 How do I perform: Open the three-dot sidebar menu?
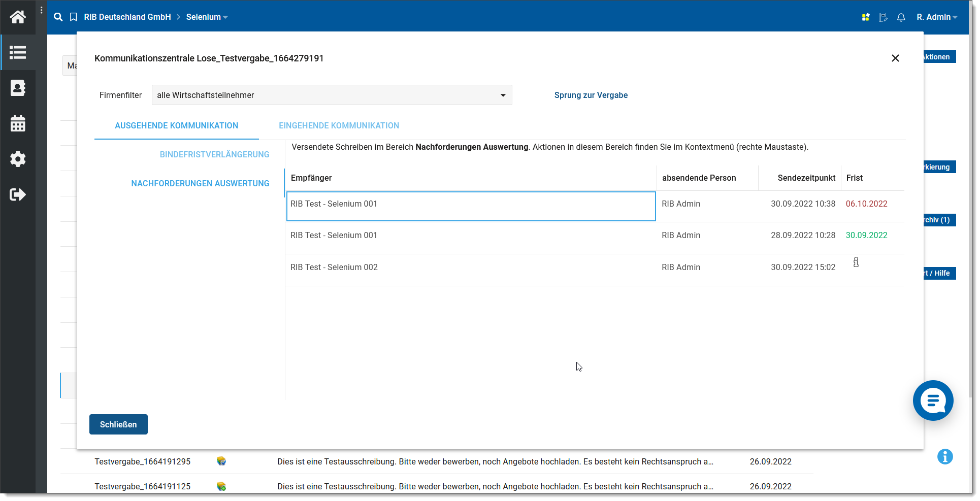click(42, 10)
